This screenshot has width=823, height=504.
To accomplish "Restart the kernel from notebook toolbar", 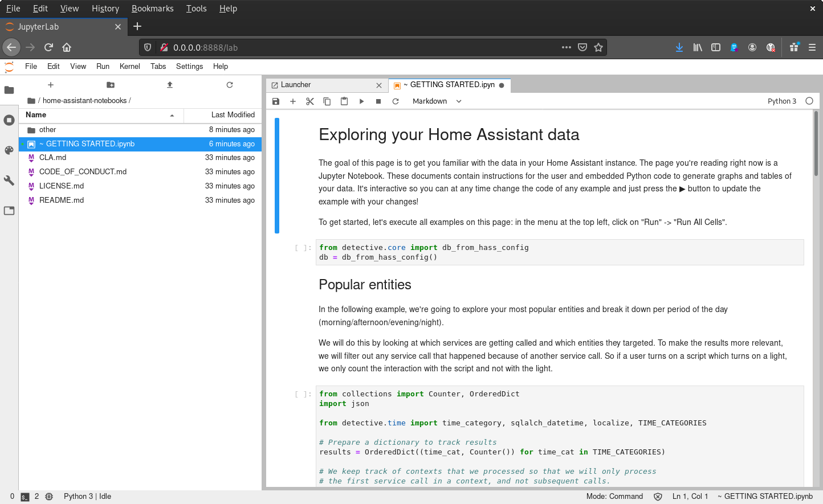I will pyautogui.click(x=396, y=101).
